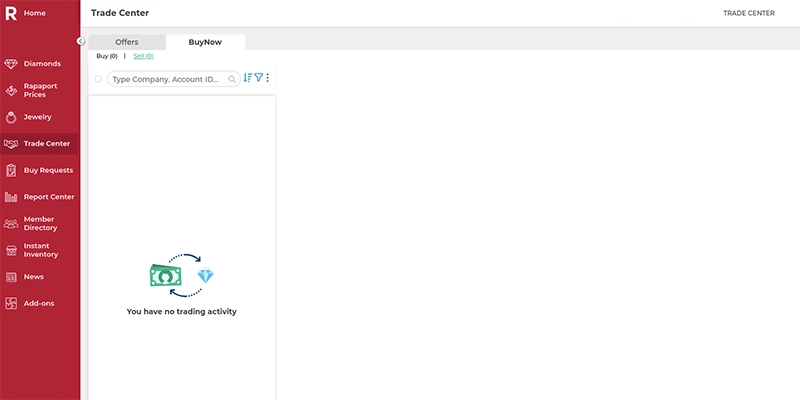Click the News sidebar icon
This screenshot has width=800, height=400.
click(11, 277)
